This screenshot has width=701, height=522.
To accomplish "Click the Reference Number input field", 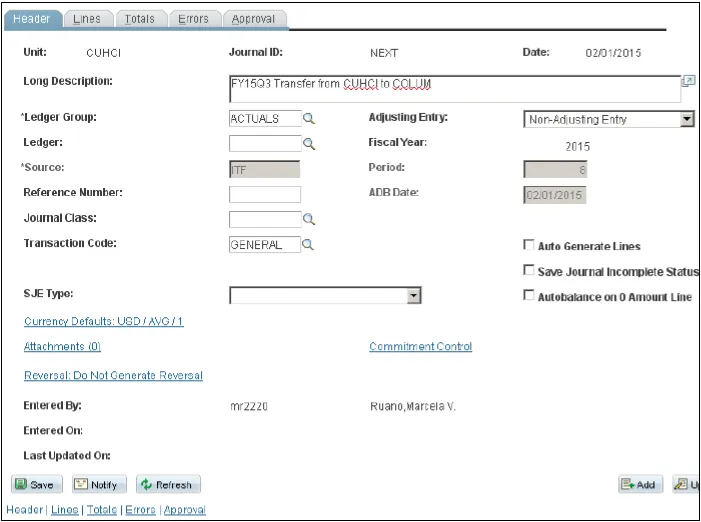I will pyautogui.click(x=265, y=194).
